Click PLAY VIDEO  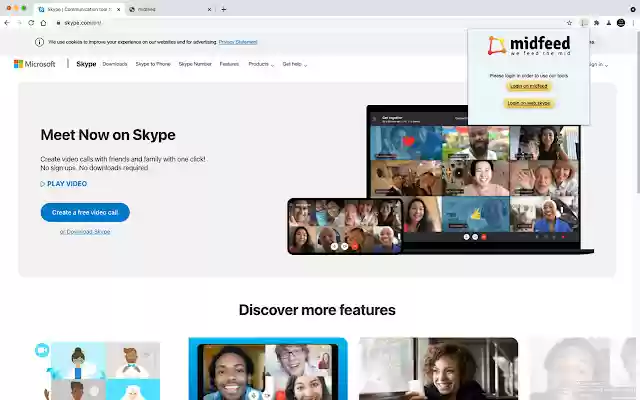pos(64,184)
